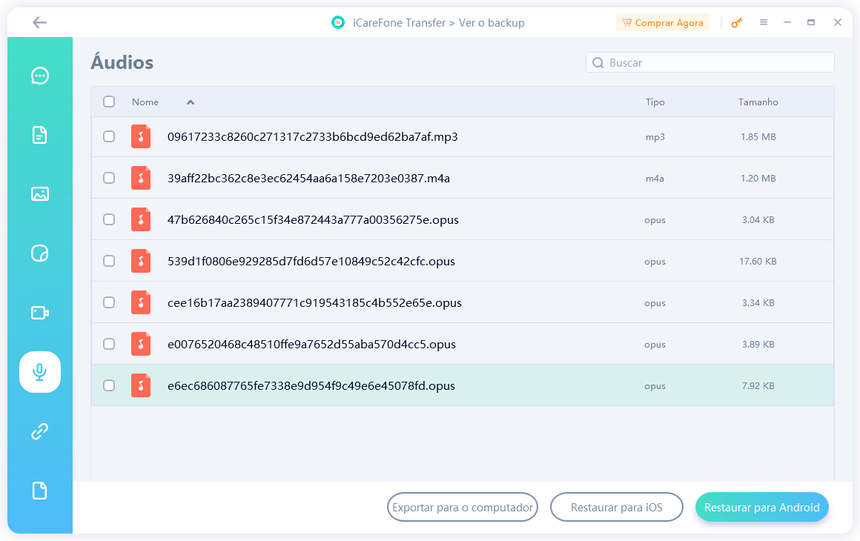Select the audio microphone sidebar icon
This screenshot has width=860, height=541.
[40, 372]
